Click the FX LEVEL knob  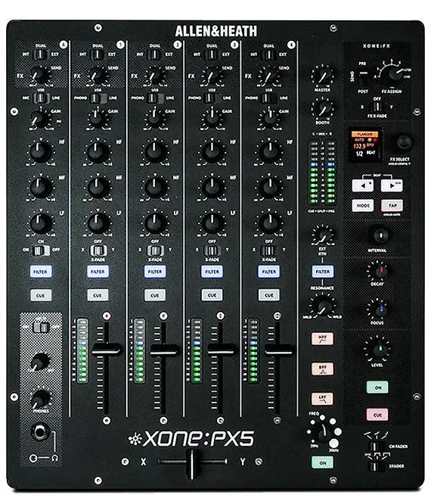click(379, 350)
